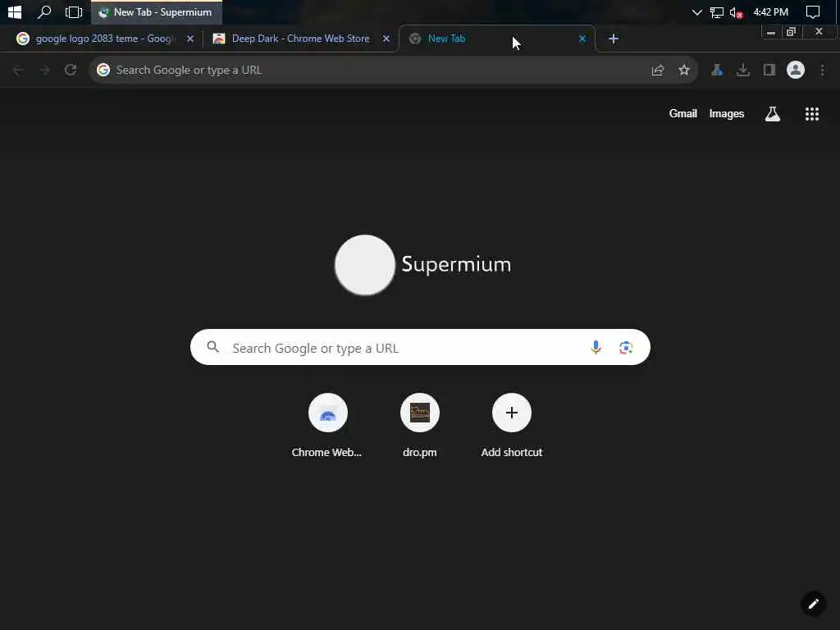The image size is (840, 630).
Task: Minimize the browser window
Action: point(771,32)
